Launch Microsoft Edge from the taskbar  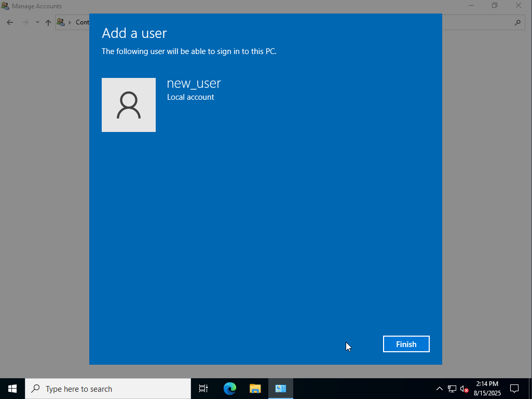[x=229, y=389]
